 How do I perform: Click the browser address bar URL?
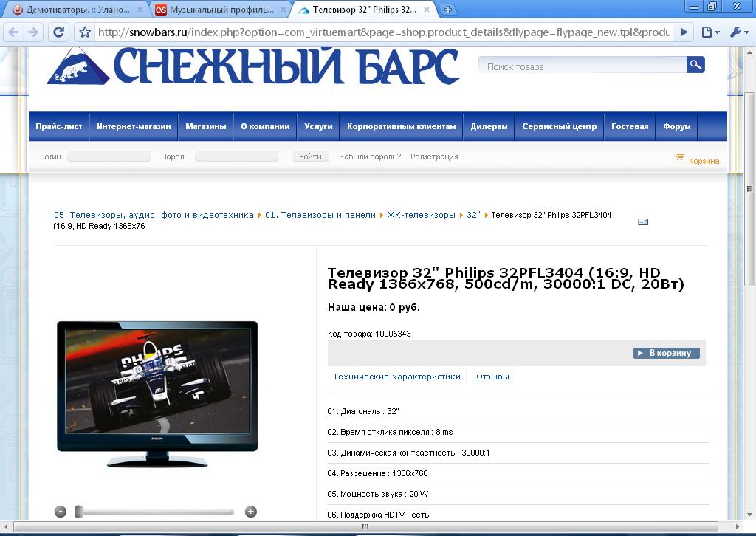(x=383, y=32)
